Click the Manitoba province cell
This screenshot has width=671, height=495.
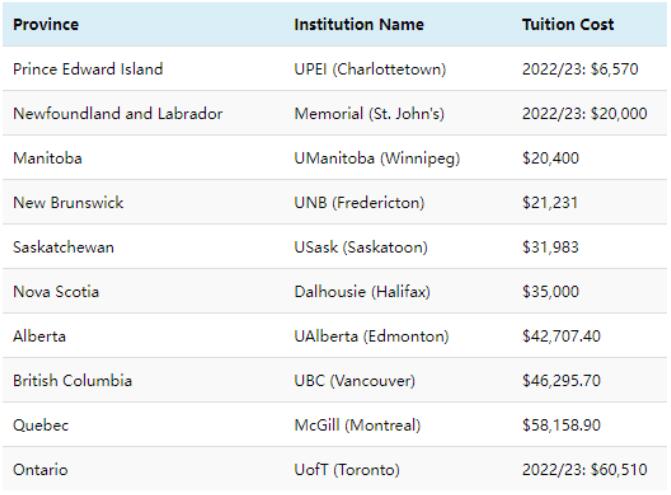48,158
